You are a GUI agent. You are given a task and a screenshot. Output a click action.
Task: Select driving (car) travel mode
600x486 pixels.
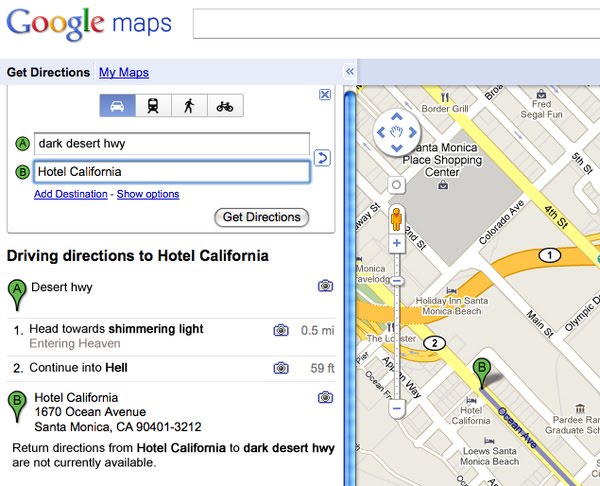117,106
